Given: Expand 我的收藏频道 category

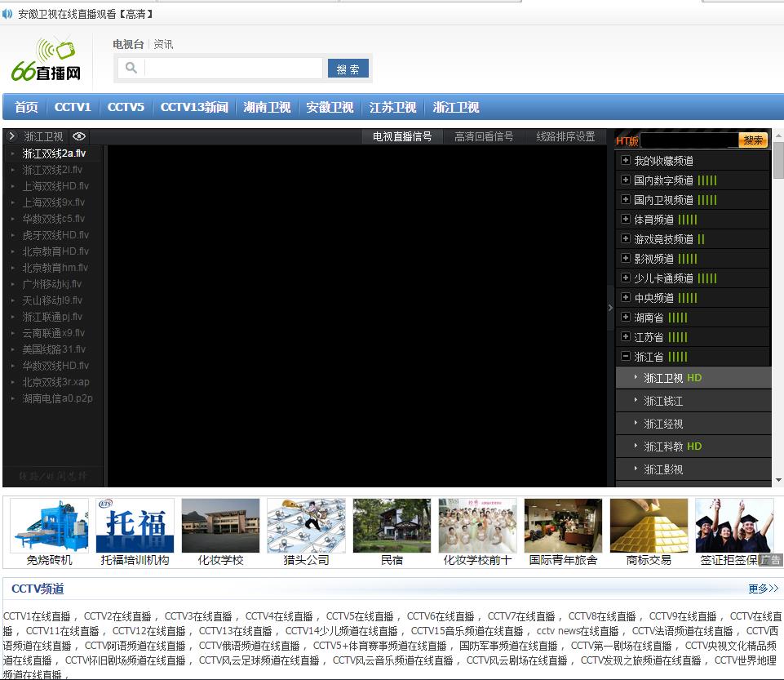Looking at the screenshot, I should [x=626, y=160].
